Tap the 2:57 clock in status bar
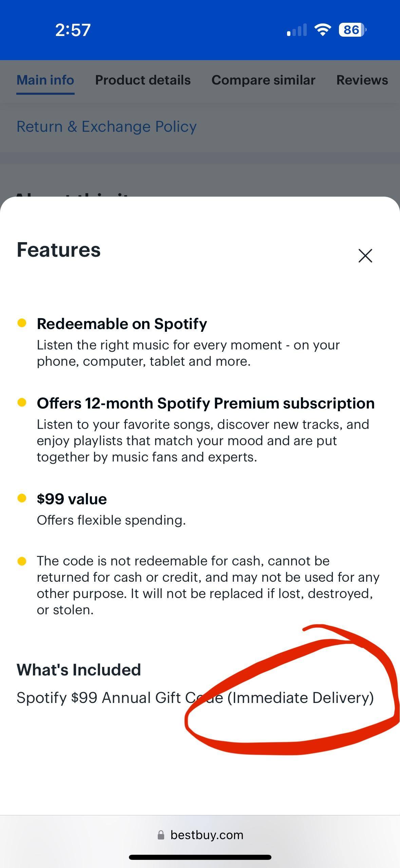 pyautogui.click(x=73, y=30)
